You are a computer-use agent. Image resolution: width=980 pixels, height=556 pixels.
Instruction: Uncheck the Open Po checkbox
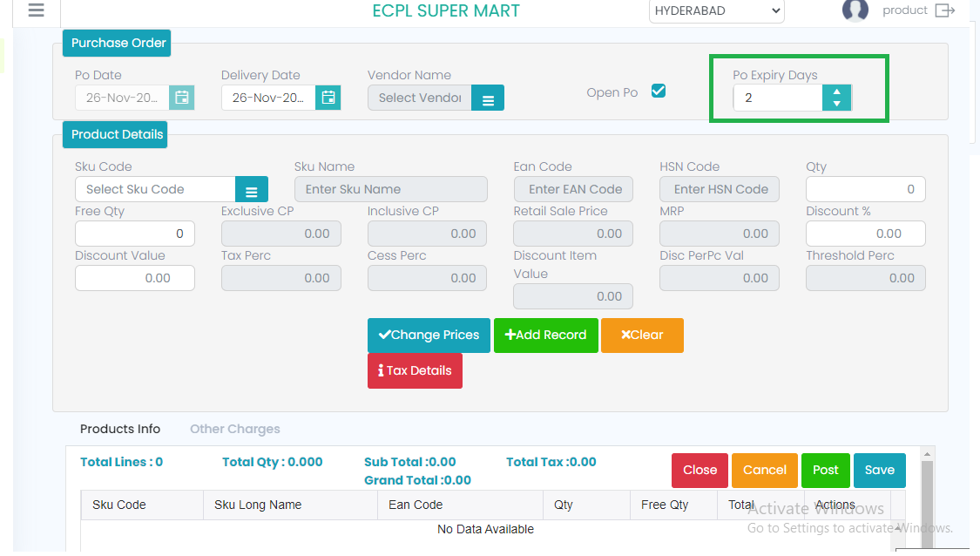click(659, 91)
